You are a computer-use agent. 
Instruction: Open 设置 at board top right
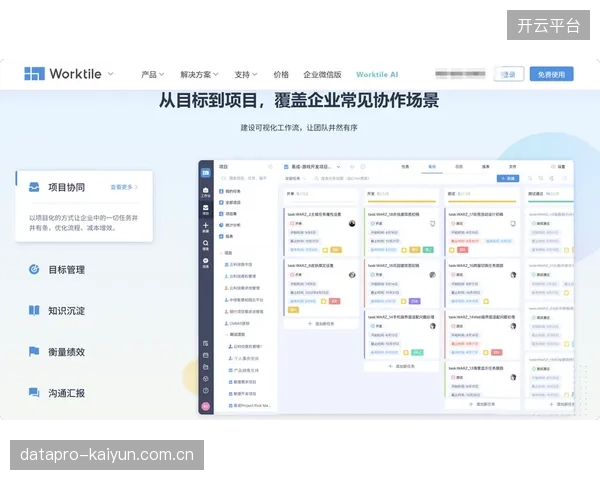coord(558,167)
